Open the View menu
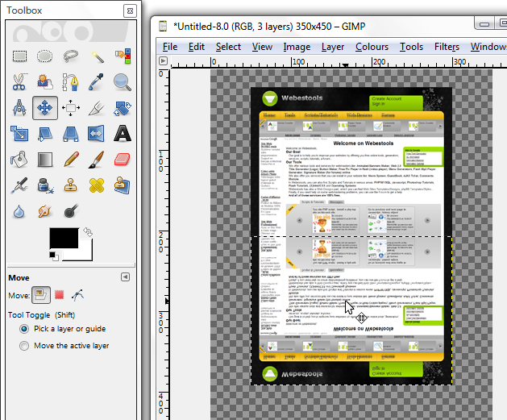The width and height of the screenshot is (507, 420). [262, 47]
